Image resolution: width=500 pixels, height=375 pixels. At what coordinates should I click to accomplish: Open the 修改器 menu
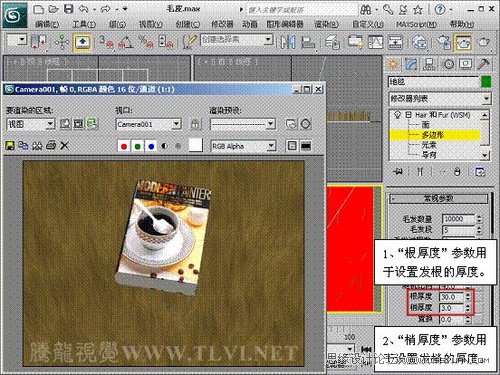tap(222, 24)
